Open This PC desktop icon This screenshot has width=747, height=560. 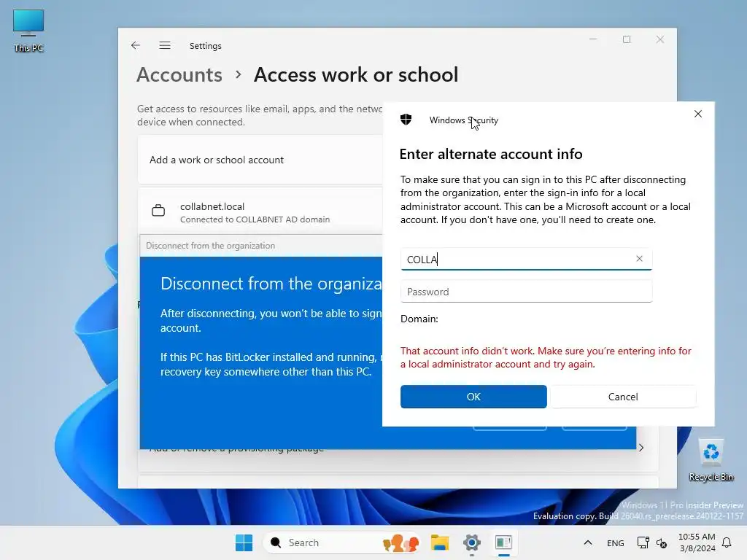pyautogui.click(x=28, y=31)
